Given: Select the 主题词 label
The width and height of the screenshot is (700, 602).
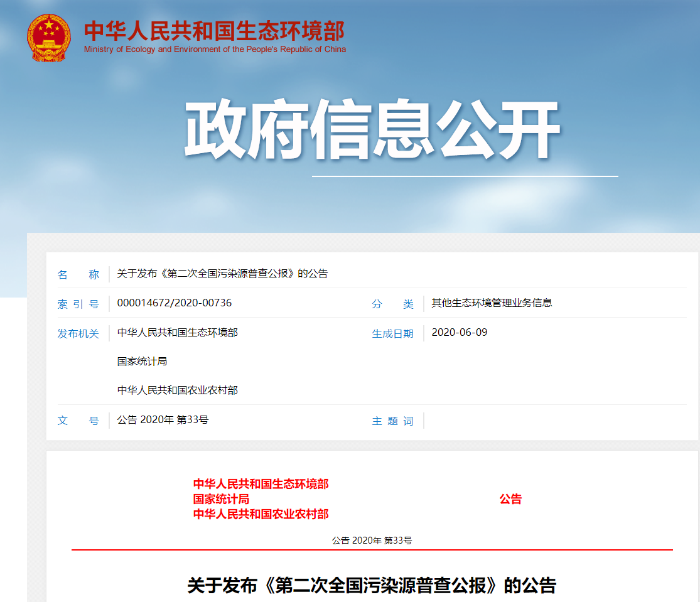Looking at the screenshot, I should coord(392,421).
